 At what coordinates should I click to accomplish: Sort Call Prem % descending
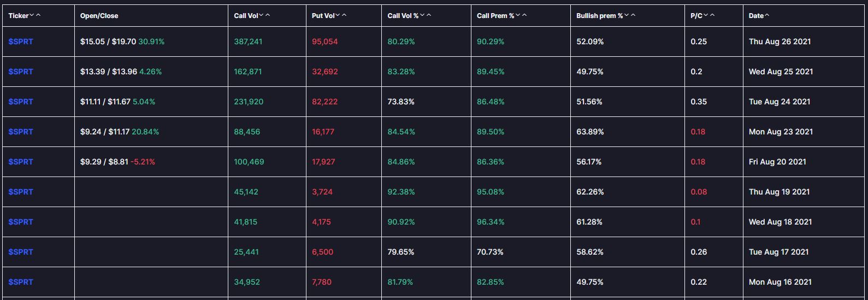[518, 16]
